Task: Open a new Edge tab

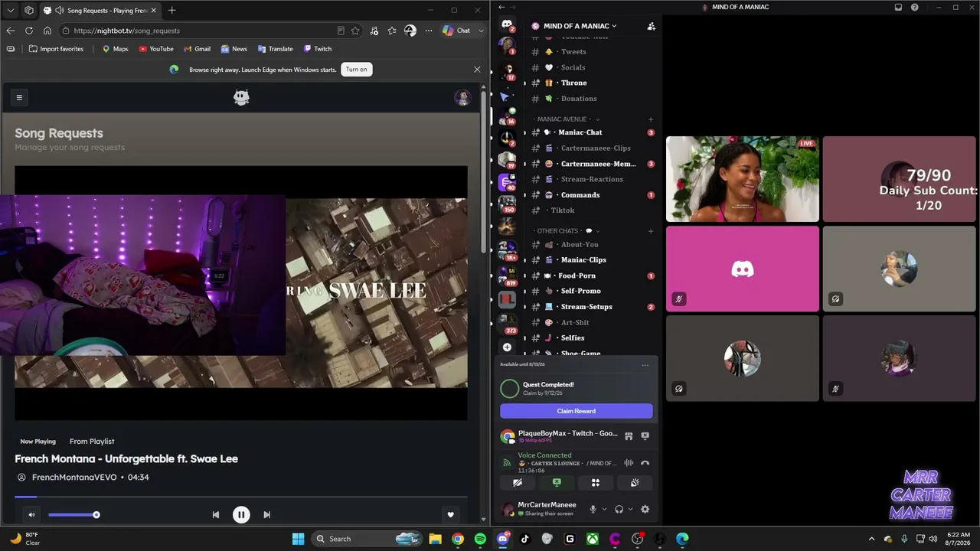Action: [x=171, y=10]
